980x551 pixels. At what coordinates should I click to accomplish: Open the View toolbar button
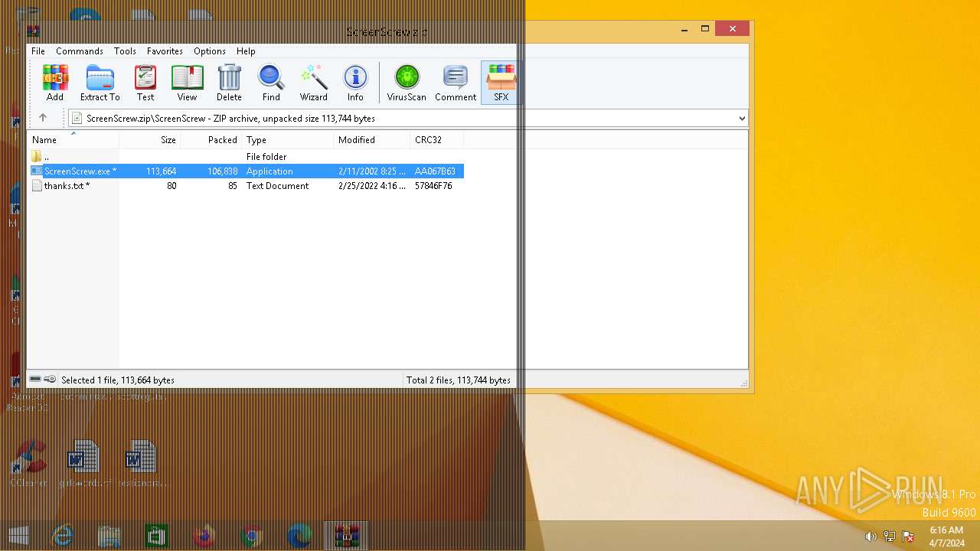pyautogui.click(x=188, y=83)
